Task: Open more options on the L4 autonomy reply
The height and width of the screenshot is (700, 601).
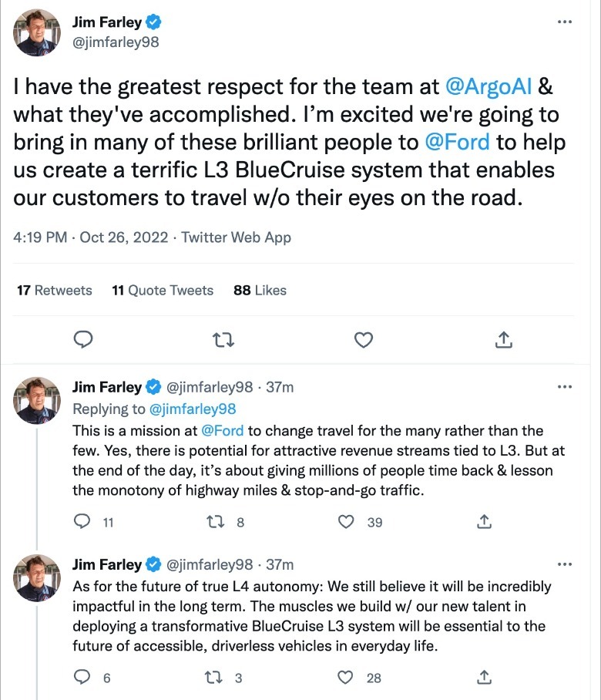Action: pyautogui.click(x=564, y=564)
